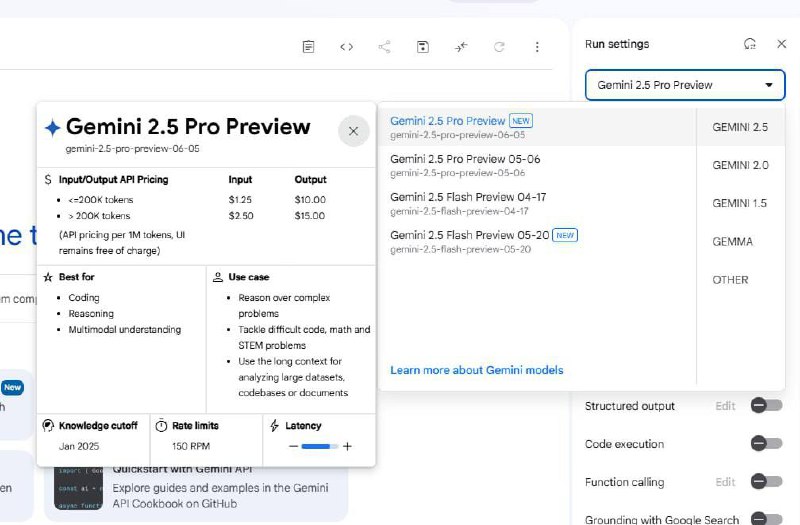Click the $15.00 output price value

point(309,216)
